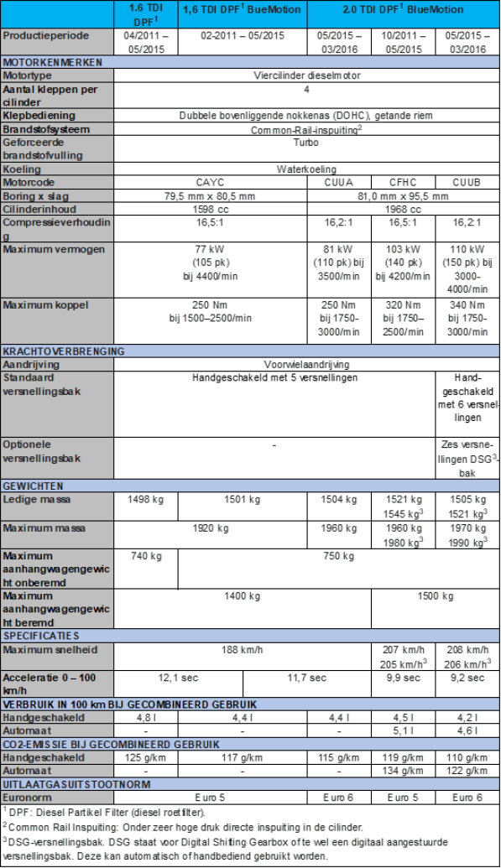This screenshot has width=501, height=868.
Task: Select the UITLAATGASUITSTOOTNORM section heading
Action: (250, 784)
